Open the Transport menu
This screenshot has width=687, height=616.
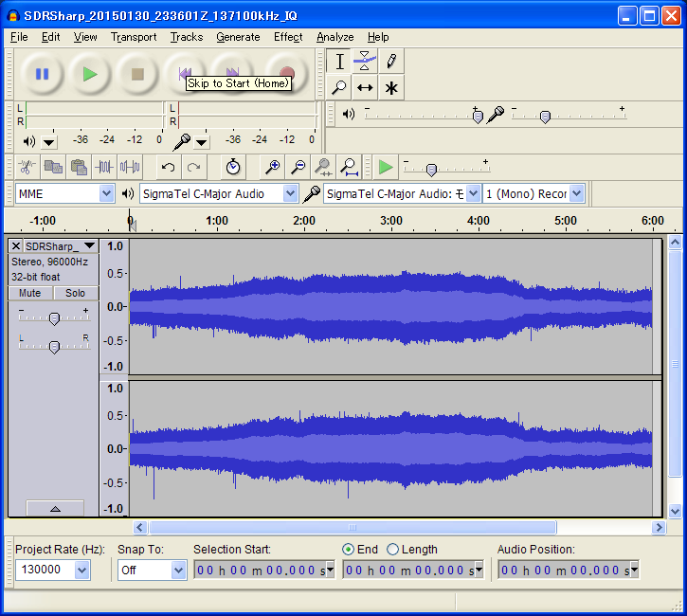tap(134, 37)
